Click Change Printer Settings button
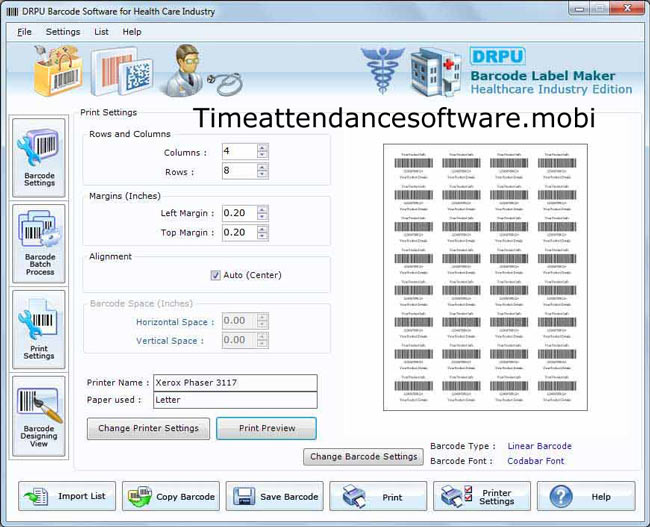 (x=148, y=428)
